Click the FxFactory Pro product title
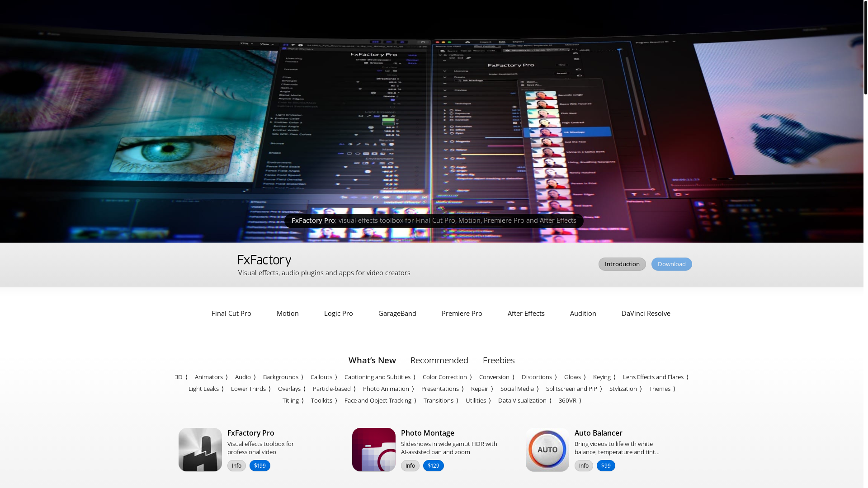 tap(251, 433)
